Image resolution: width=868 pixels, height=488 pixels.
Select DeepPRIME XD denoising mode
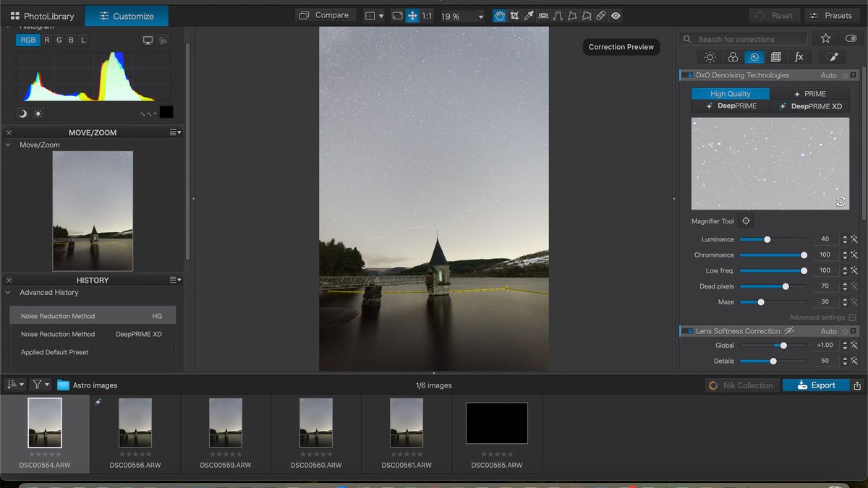(809, 106)
